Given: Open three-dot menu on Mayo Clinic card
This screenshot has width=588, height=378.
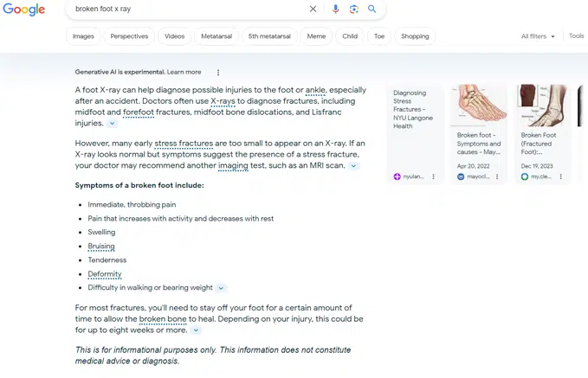Looking at the screenshot, I should click(x=497, y=176).
